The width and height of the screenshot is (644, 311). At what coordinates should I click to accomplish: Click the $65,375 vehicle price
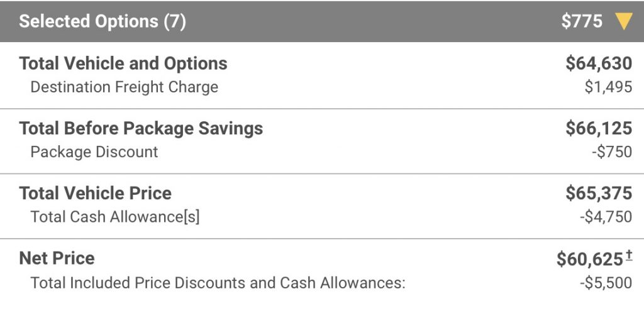pos(599,194)
